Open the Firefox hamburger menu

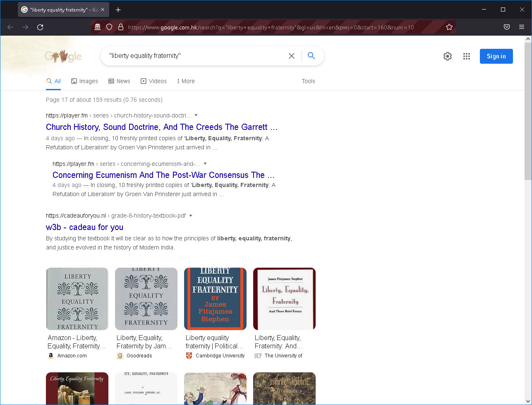pos(522,27)
